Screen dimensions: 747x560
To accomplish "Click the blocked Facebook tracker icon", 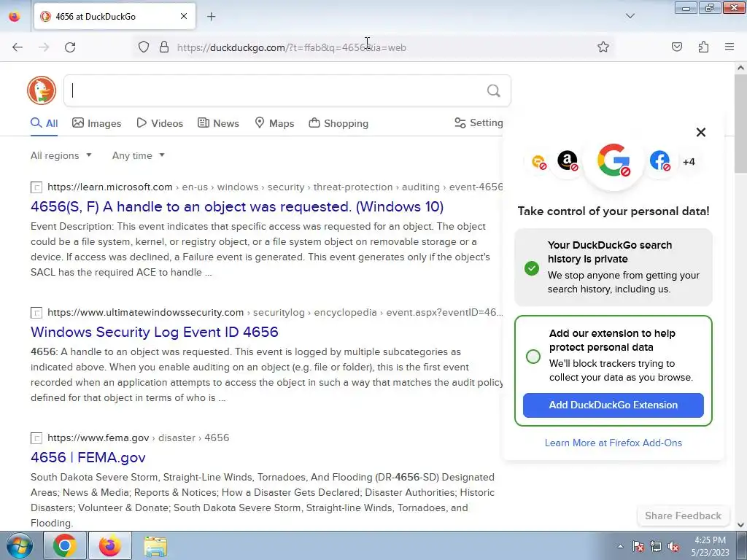I will (659, 160).
